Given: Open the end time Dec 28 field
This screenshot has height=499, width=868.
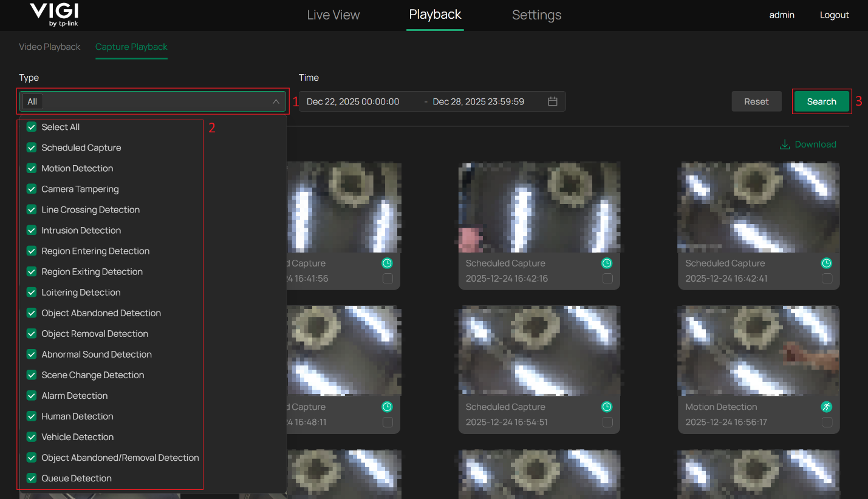Looking at the screenshot, I should click(478, 101).
